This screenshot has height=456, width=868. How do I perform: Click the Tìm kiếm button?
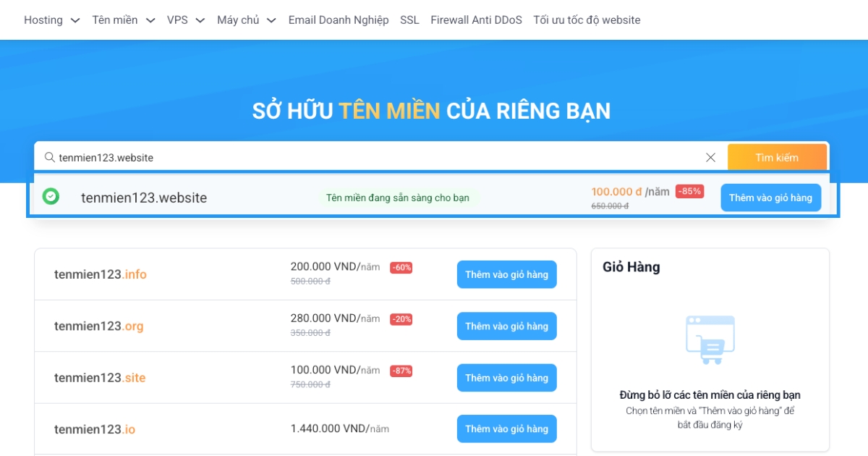(778, 157)
